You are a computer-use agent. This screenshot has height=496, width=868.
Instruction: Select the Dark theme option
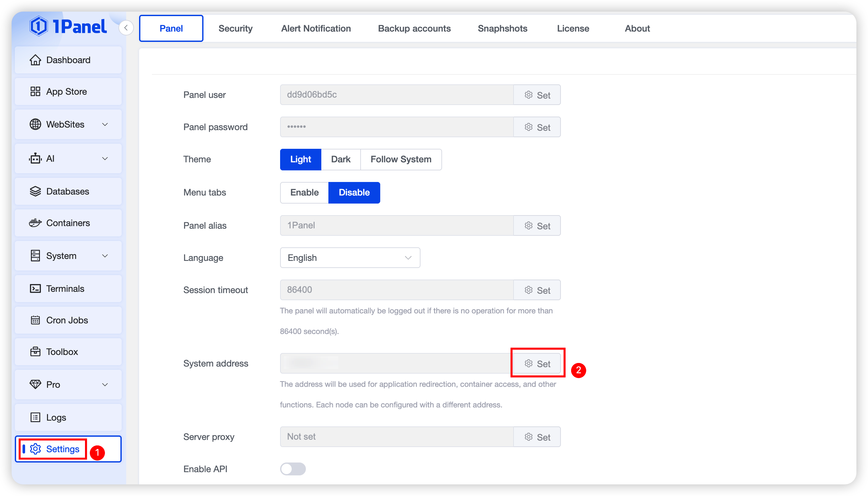click(x=341, y=159)
